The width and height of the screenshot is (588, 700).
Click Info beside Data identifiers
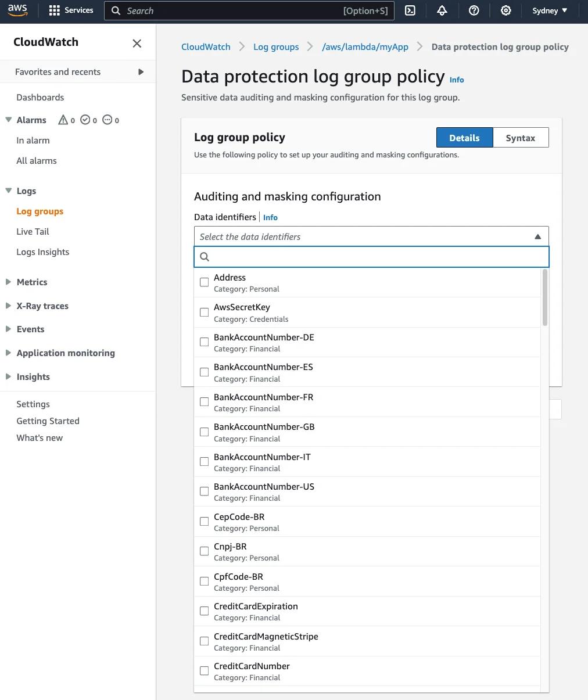[x=270, y=217]
